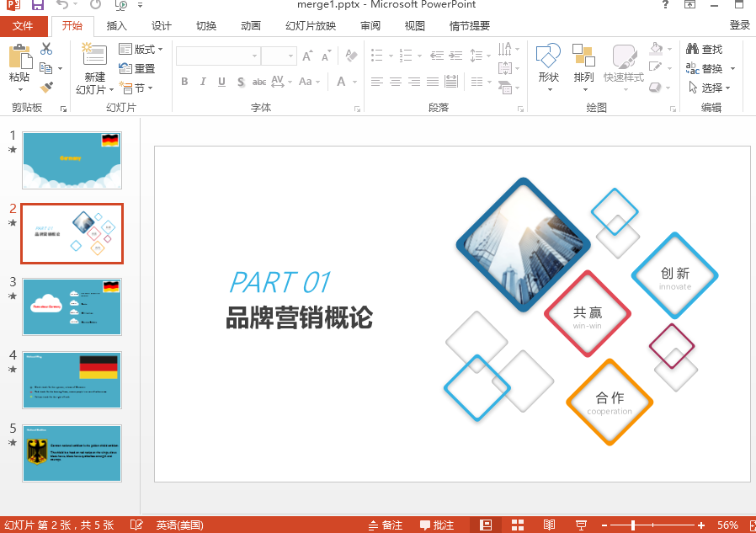Expand the Layout dropdown
Image resolution: width=756 pixels, height=533 pixels.
[141, 49]
